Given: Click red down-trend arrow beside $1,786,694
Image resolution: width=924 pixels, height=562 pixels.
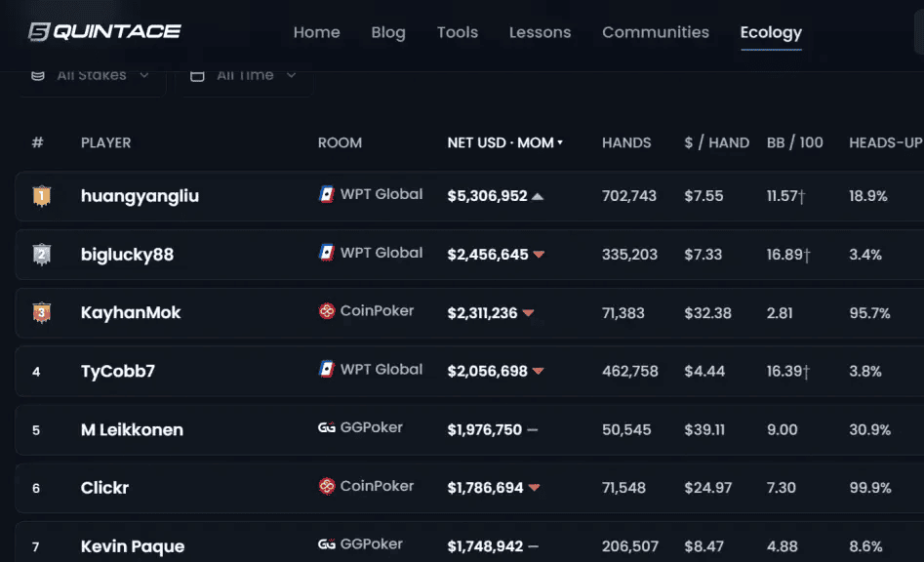Looking at the screenshot, I should point(534,488).
